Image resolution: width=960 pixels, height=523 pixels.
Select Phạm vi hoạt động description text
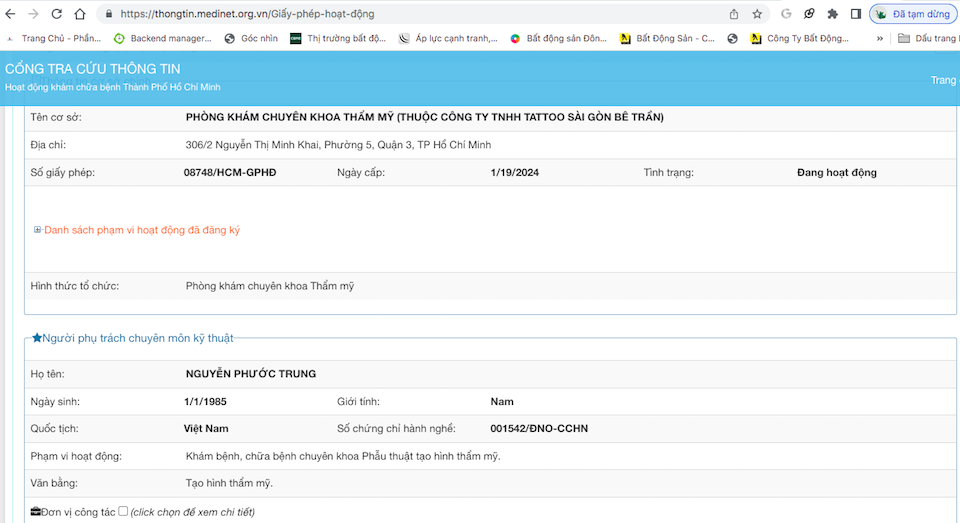343,456
